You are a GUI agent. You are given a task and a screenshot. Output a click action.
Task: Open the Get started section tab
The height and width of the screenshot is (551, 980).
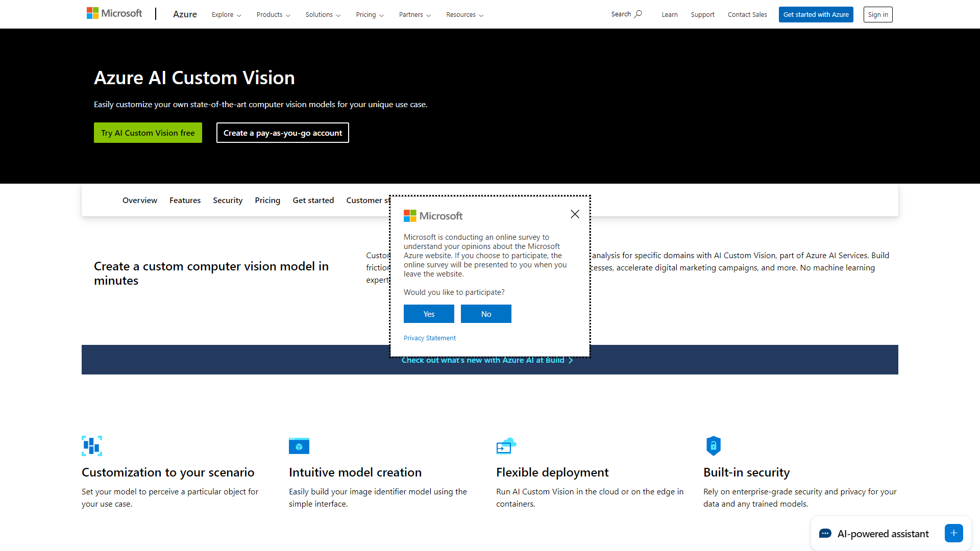[x=313, y=201]
